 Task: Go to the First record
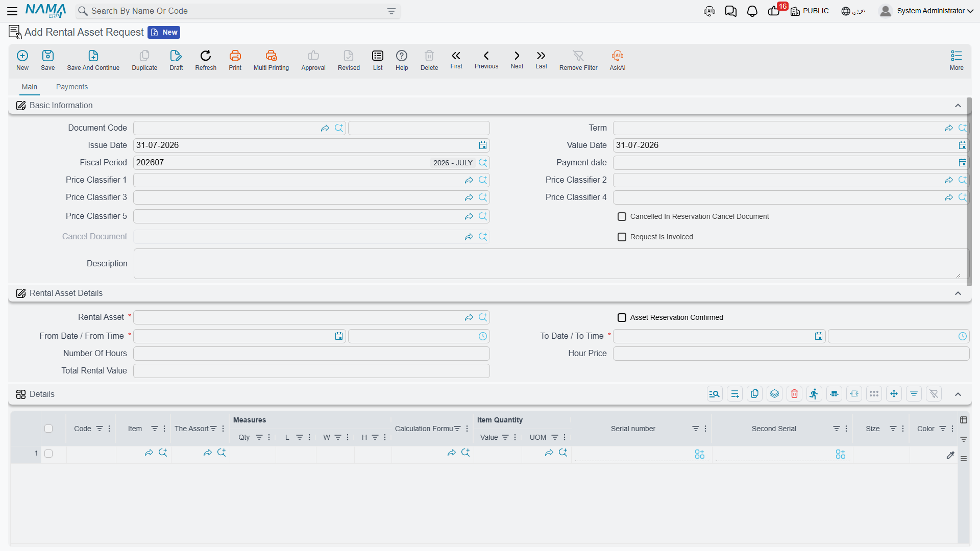click(x=456, y=60)
